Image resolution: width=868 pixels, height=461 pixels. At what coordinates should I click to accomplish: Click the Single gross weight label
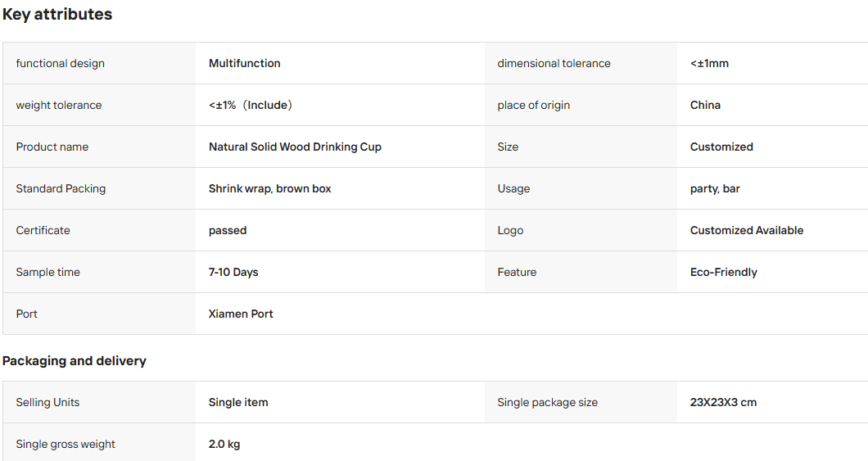(66, 444)
